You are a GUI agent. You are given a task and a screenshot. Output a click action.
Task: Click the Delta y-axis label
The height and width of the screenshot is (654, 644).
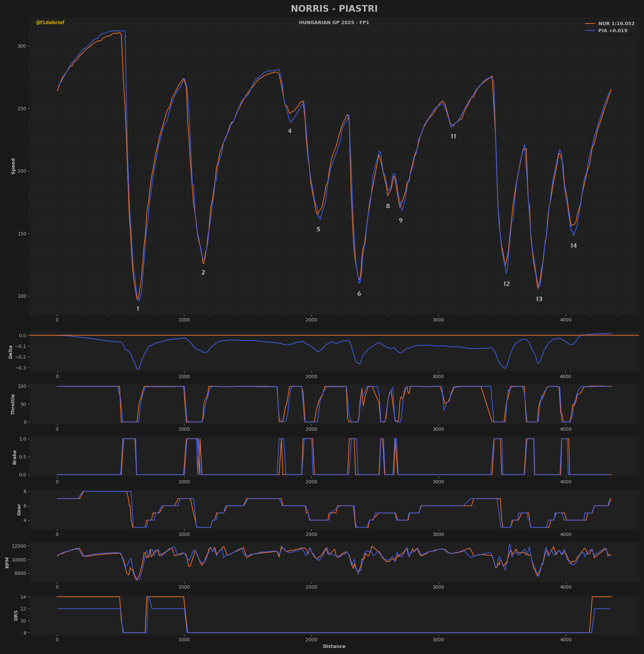(x=10, y=352)
